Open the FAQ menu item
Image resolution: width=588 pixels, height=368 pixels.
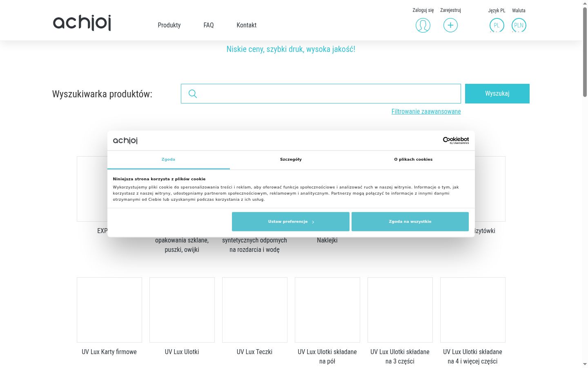(209, 25)
